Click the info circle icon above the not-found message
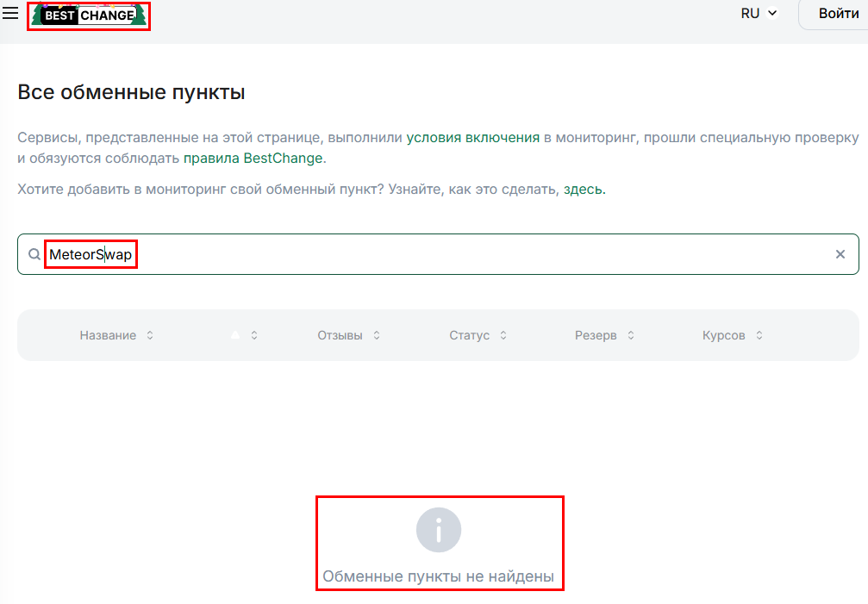Viewport: 868px width, 604px height. click(439, 529)
